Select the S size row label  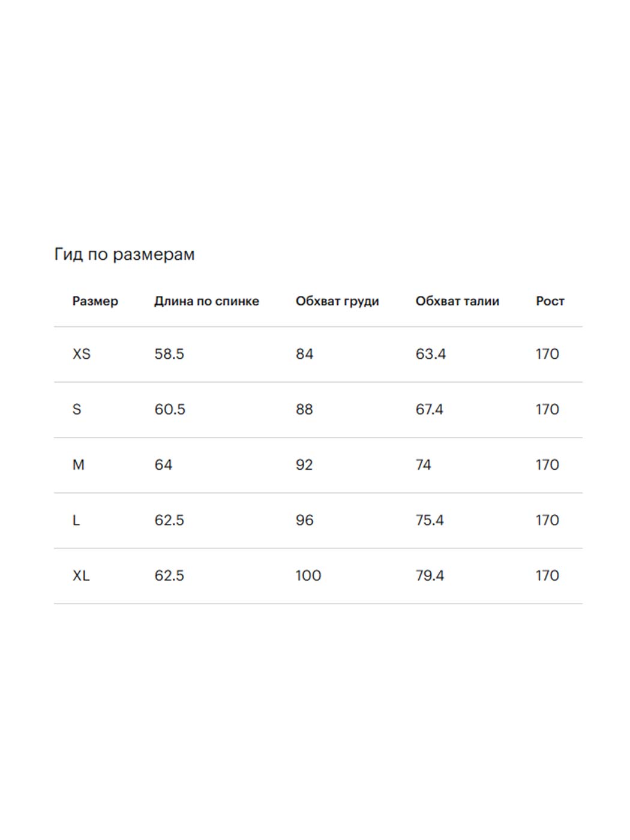[76, 409]
